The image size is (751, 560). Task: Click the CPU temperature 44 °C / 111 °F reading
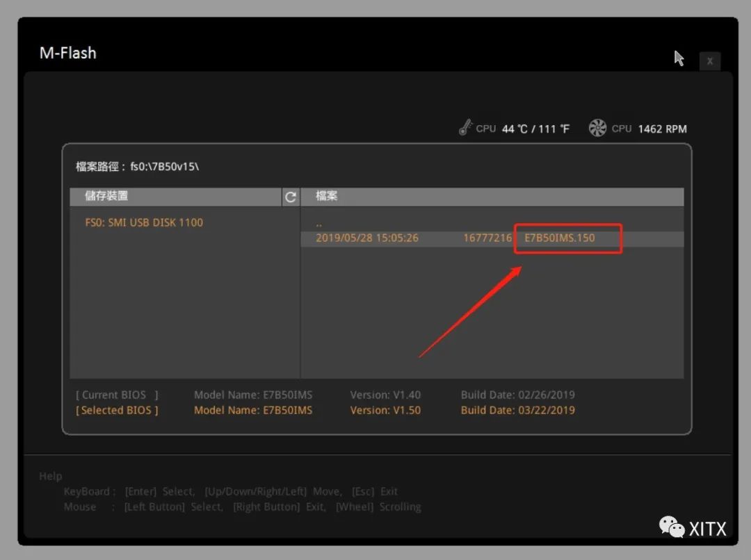tap(535, 129)
